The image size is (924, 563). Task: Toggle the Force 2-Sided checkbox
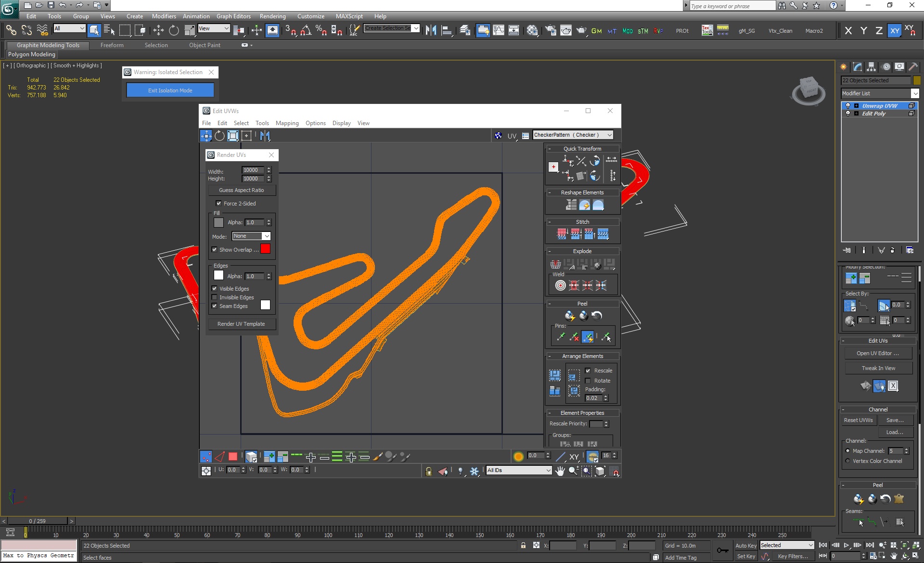pos(219,204)
